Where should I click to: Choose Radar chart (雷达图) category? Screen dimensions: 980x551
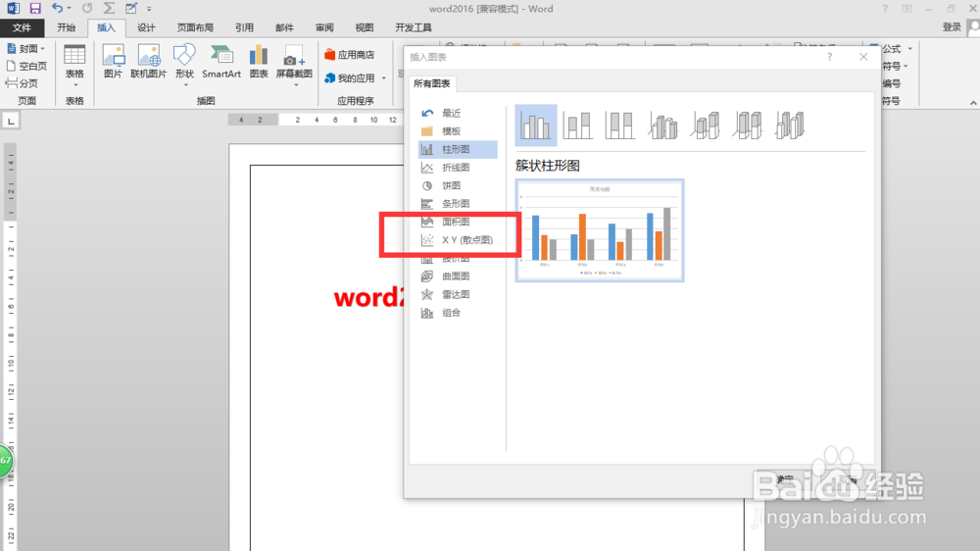point(458,294)
